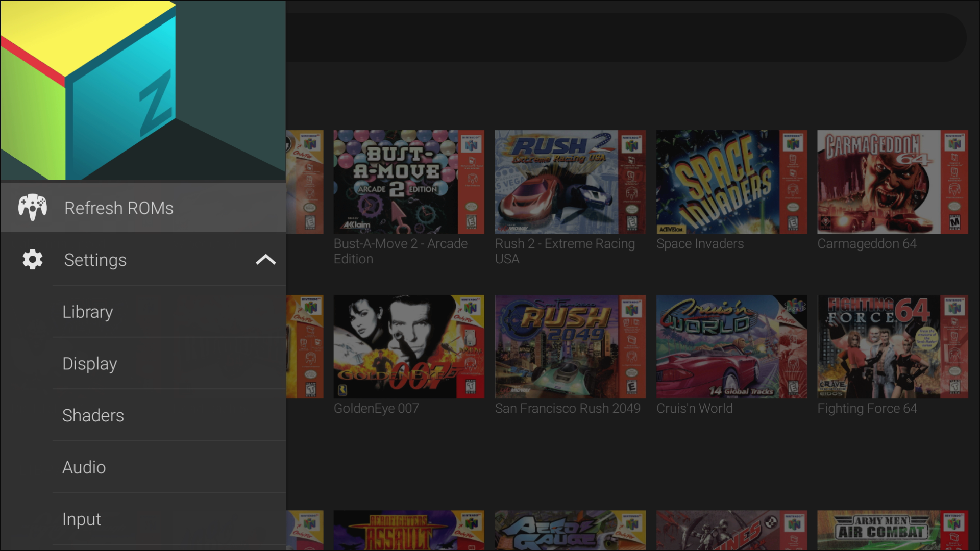Launch Carmageddon 64 cover art
The width and height of the screenshot is (980, 551).
[x=892, y=182]
